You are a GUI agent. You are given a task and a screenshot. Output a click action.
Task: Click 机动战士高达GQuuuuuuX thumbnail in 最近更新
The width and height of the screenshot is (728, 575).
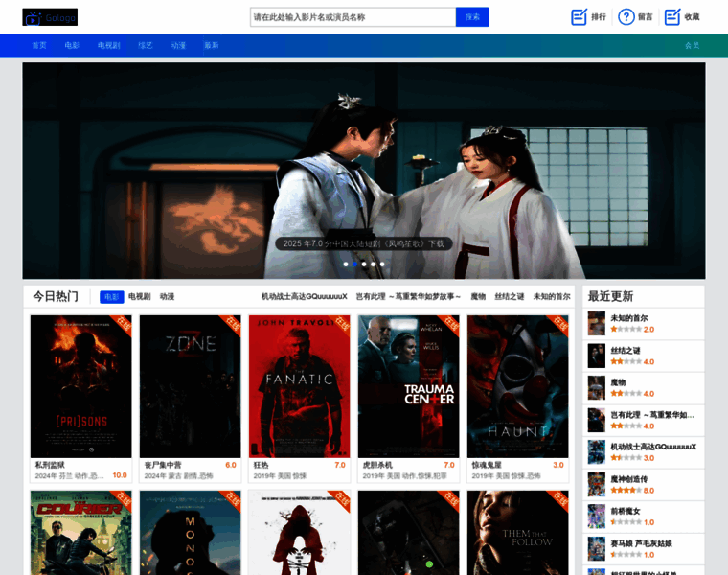point(597,452)
